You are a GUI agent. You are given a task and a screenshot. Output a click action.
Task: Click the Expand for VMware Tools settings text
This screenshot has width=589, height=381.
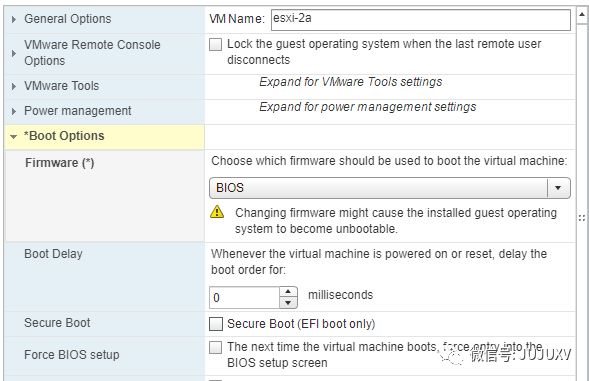click(350, 82)
